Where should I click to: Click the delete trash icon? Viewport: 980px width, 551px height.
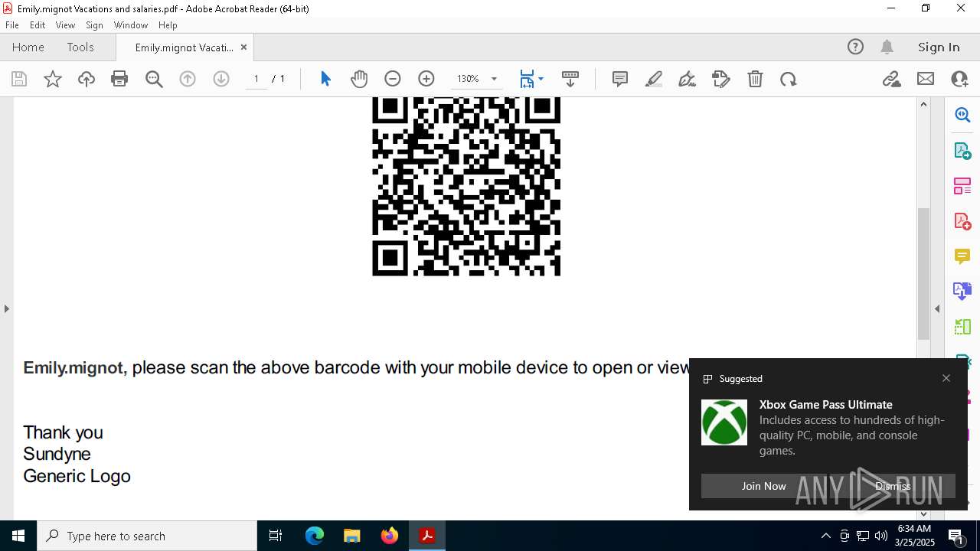coord(755,79)
